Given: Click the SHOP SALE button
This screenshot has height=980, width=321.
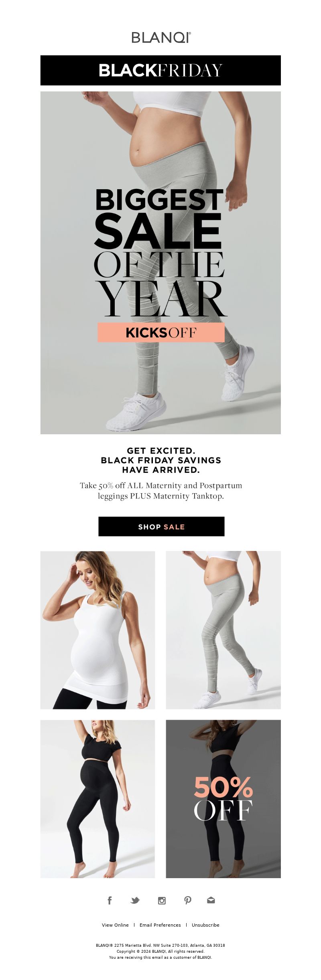Looking at the screenshot, I should tap(161, 526).
